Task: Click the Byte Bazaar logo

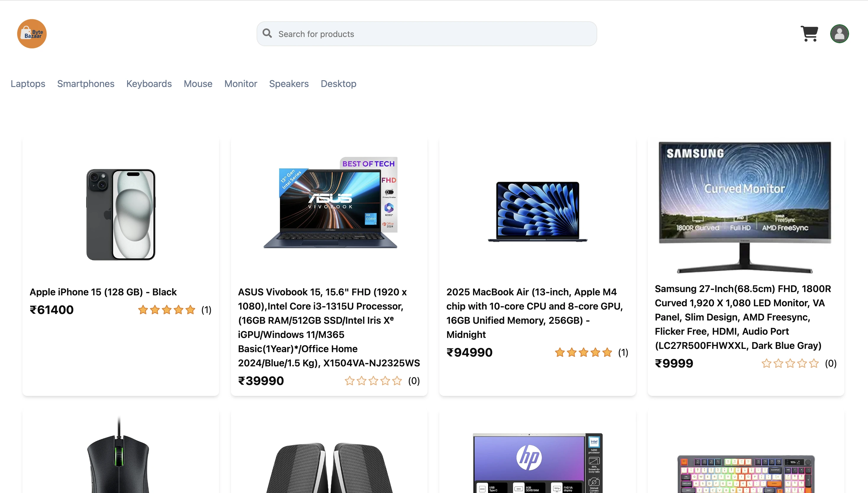Action: point(32,33)
